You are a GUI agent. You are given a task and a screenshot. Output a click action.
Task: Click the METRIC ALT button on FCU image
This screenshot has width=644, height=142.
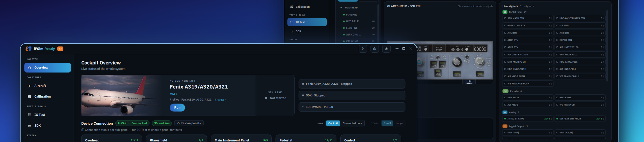[x=467, y=57]
